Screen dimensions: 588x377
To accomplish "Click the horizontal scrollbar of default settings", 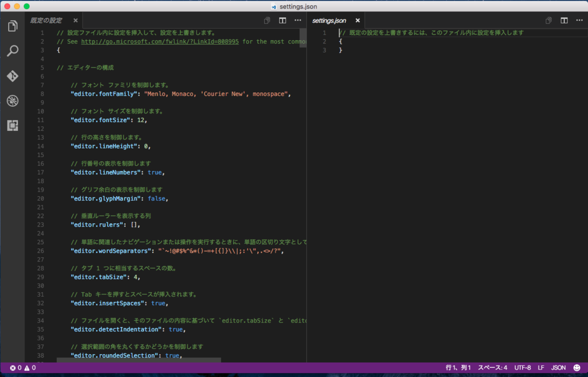I will tap(139, 360).
